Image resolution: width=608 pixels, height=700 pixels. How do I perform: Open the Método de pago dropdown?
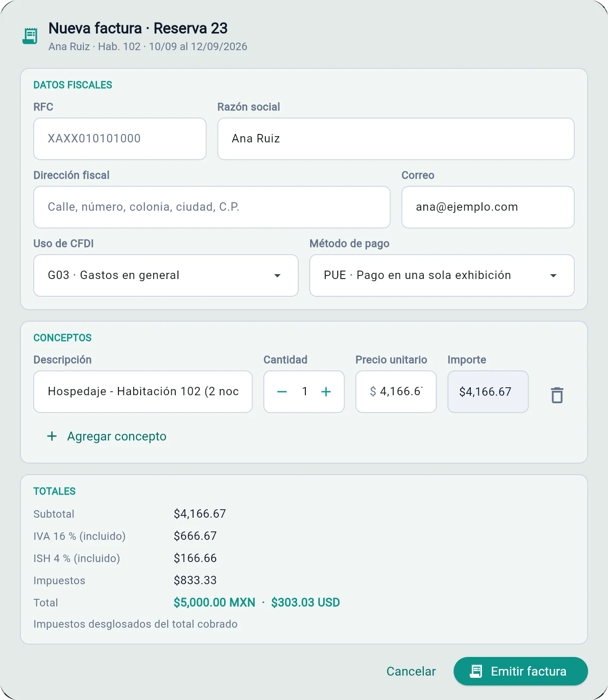442,275
